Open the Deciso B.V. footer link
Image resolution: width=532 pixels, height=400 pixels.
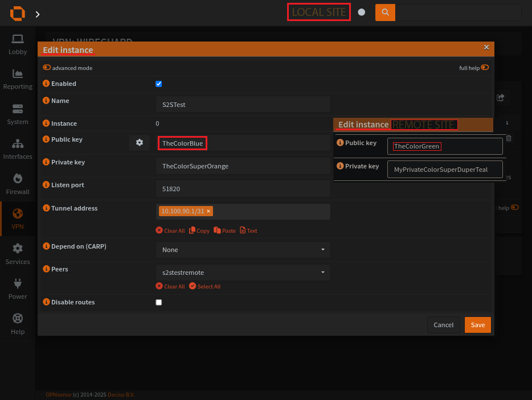click(x=121, y=394)
